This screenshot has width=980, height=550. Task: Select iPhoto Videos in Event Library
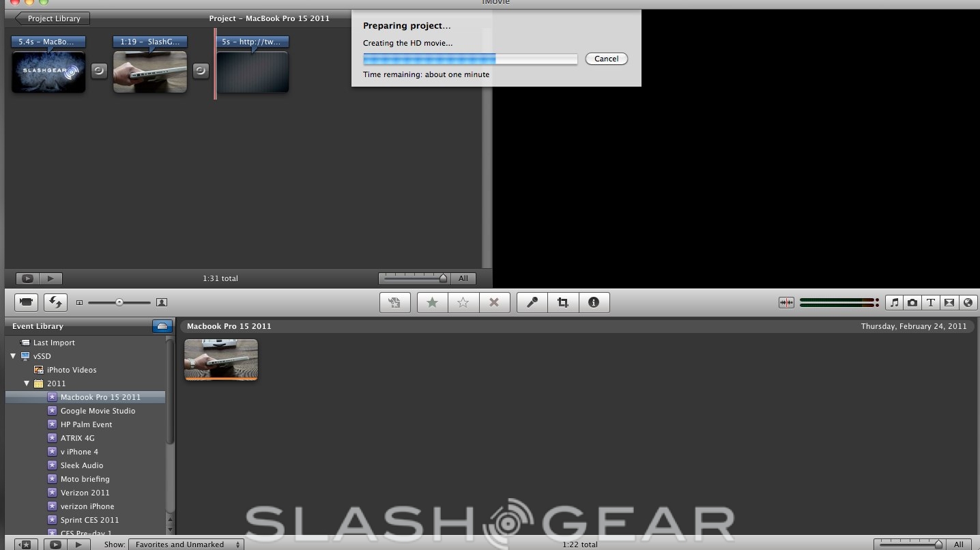72,370
